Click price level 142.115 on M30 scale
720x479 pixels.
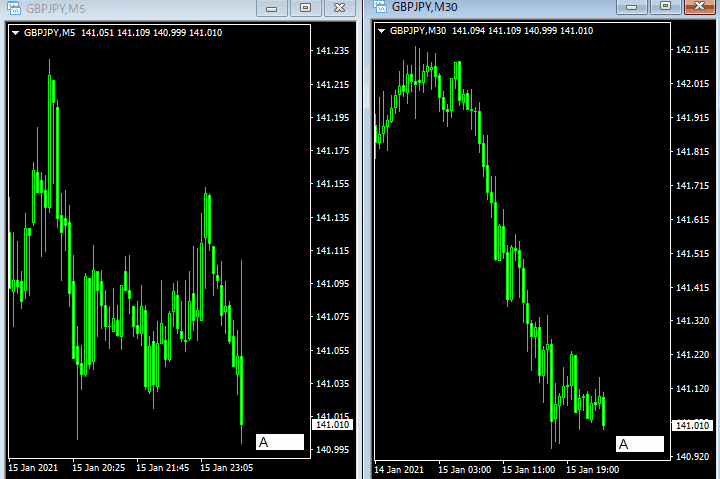point(692,50)
